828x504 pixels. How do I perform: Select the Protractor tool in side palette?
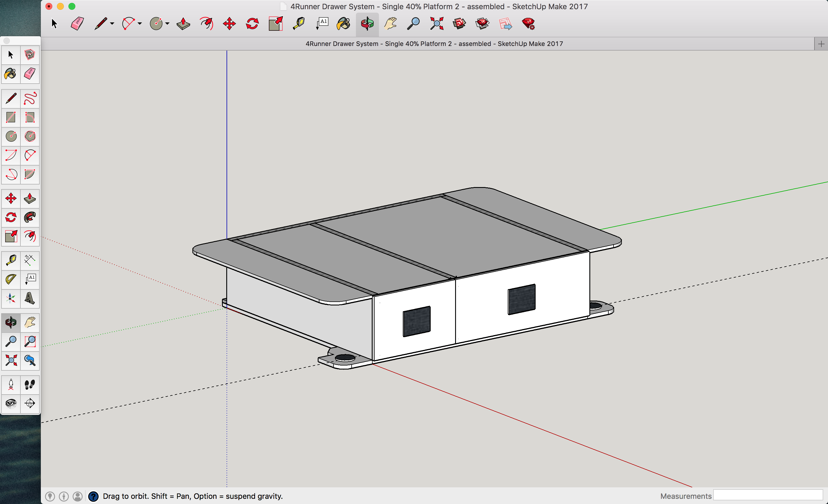[11, 279]
